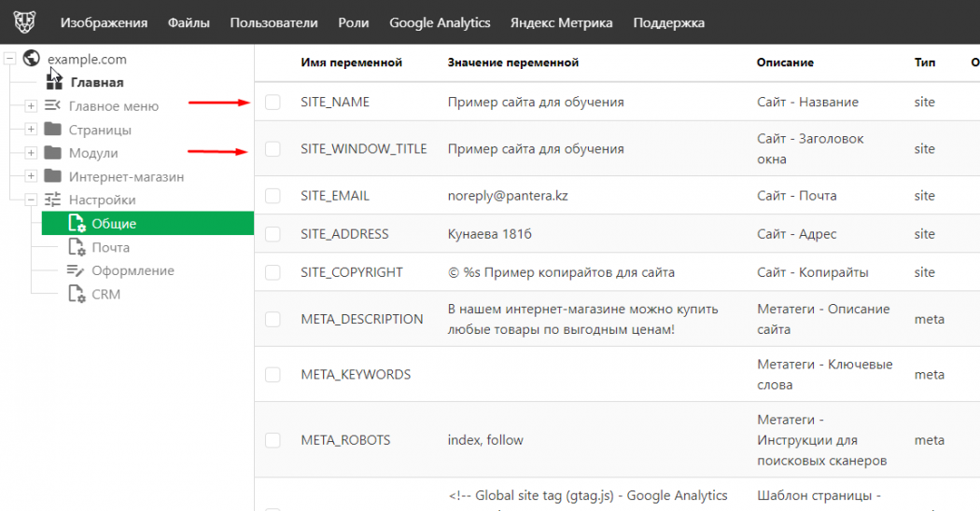Viewport: 980px width, 511px height.
Task: Sort by Имя переменной column header
Action: tap(351, 62)
